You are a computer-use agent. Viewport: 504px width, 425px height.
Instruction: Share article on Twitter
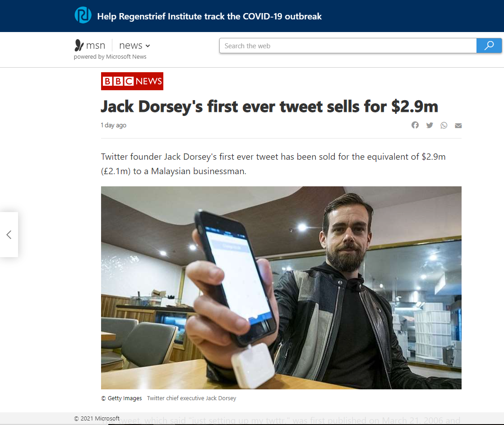[430, 125]
